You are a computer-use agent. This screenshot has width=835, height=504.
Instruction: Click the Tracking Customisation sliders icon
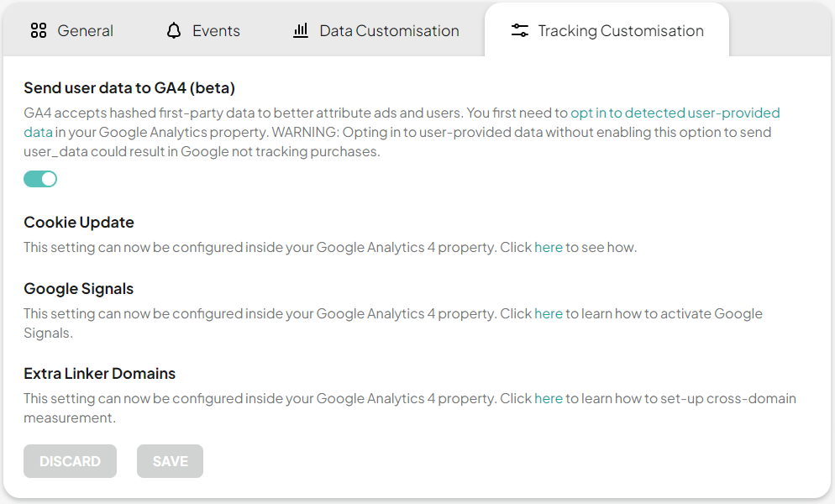click(x=520, y=30)
